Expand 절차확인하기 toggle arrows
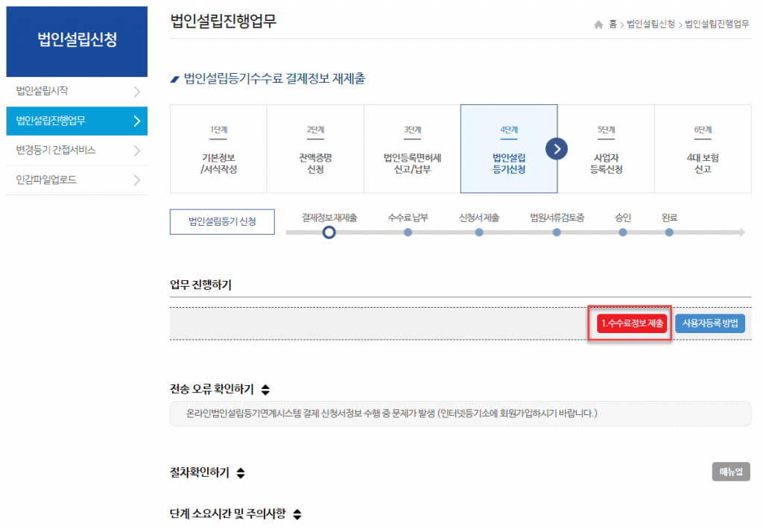 tap(241, 472)
